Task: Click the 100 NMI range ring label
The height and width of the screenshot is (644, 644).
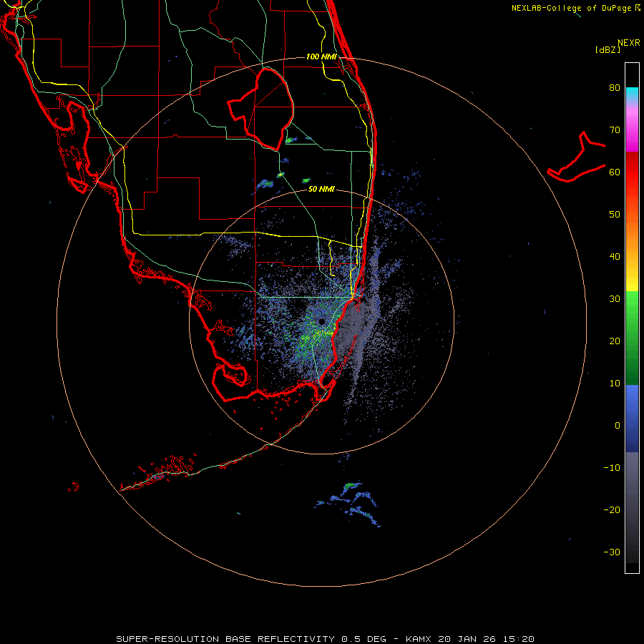Action: (x=321, y=57)
